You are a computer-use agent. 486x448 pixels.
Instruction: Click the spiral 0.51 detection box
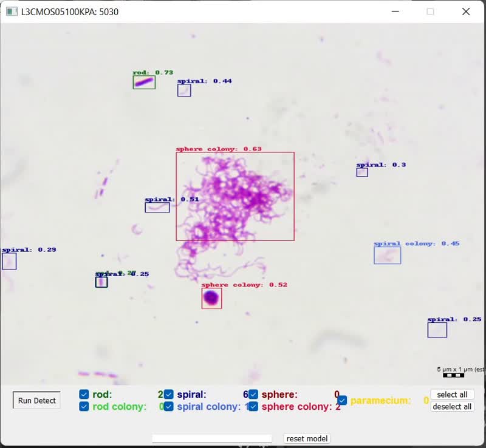pos(157,207)
